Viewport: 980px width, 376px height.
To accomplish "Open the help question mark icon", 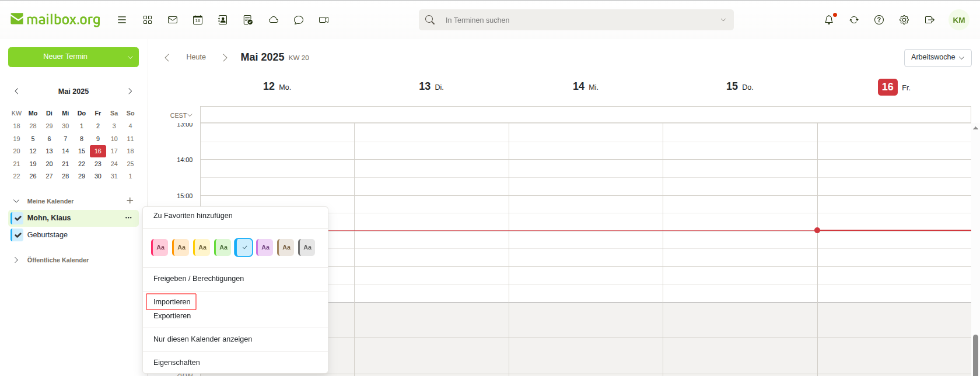I will coord(879,20).
